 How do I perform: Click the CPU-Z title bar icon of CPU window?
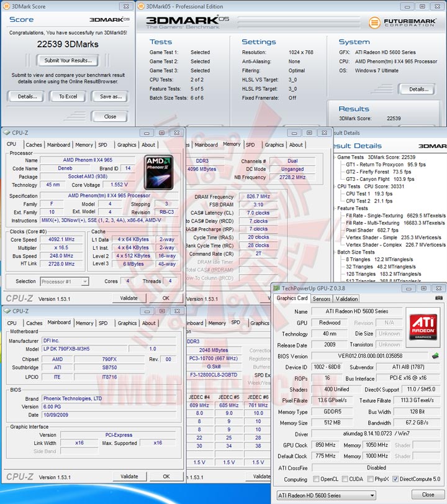pos(7,132)
